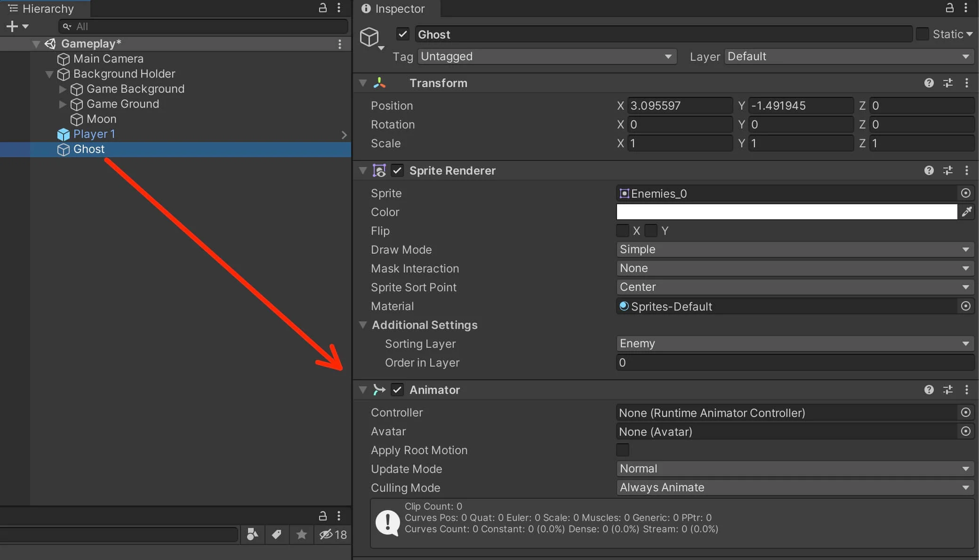Viewport: 979px width, 560px height.
Task: Open the Hierarchy create plus menu
Action: pyautogui.click(x=17, y=26)
